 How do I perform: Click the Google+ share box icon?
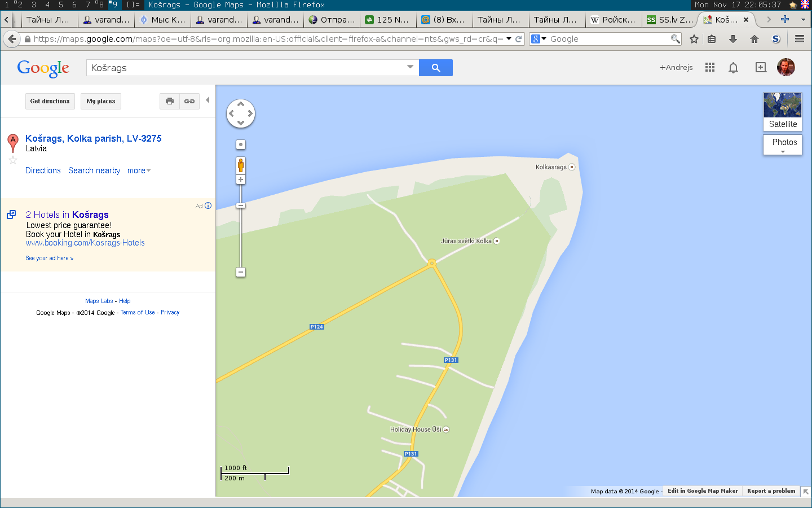[761, 67]
